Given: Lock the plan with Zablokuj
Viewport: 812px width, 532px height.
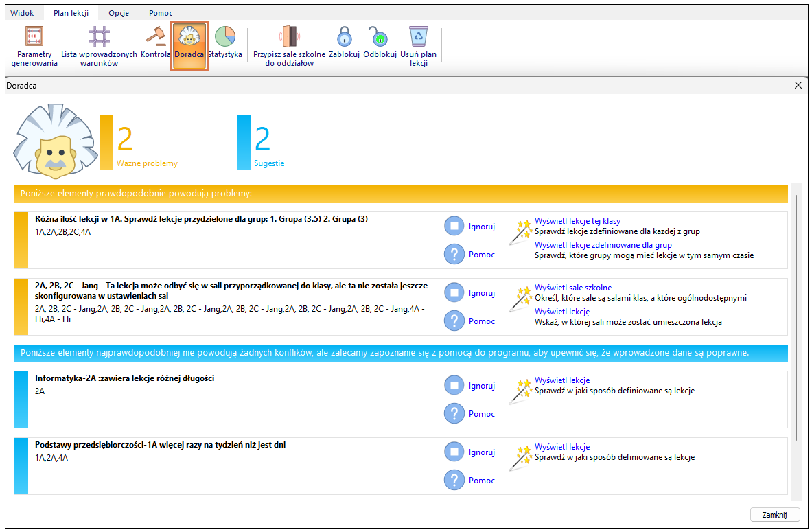Looking at the screenshot, I should pos(344,43).
